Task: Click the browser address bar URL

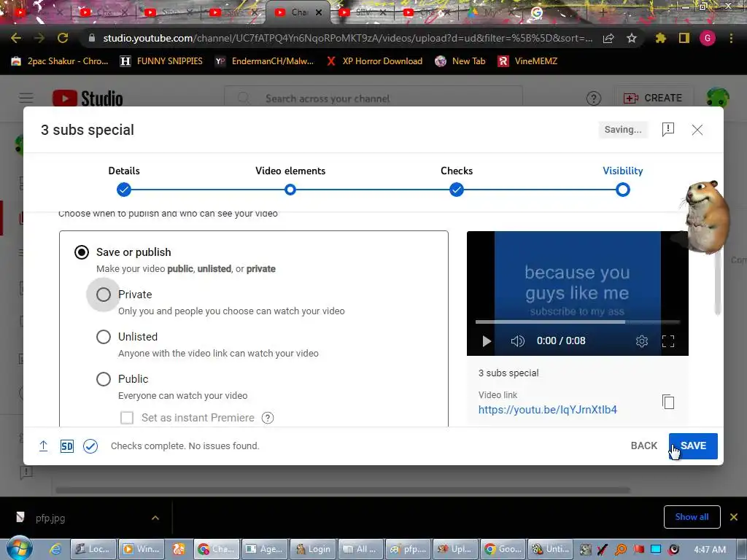Action: 348,38
